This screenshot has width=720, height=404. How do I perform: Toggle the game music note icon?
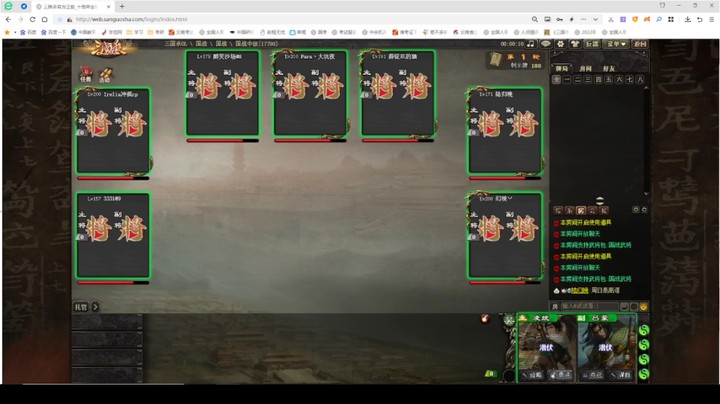point(531,44)
